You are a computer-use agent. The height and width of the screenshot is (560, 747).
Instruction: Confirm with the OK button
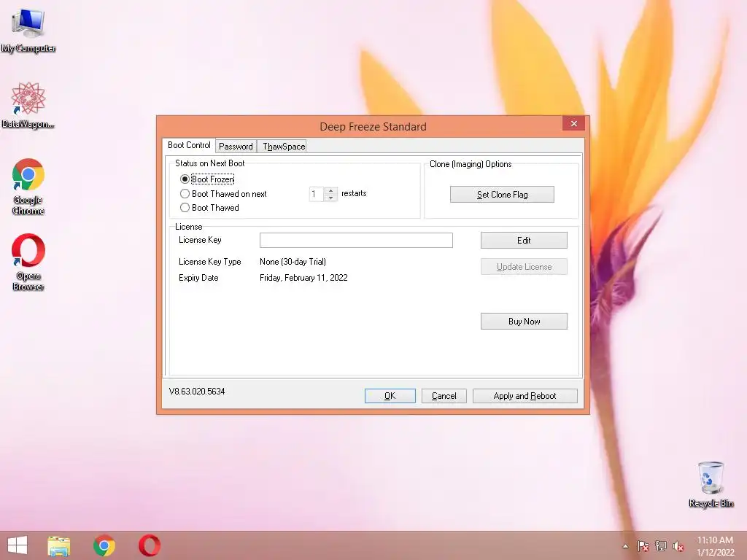pyautogui.click(x=390, y=396)
